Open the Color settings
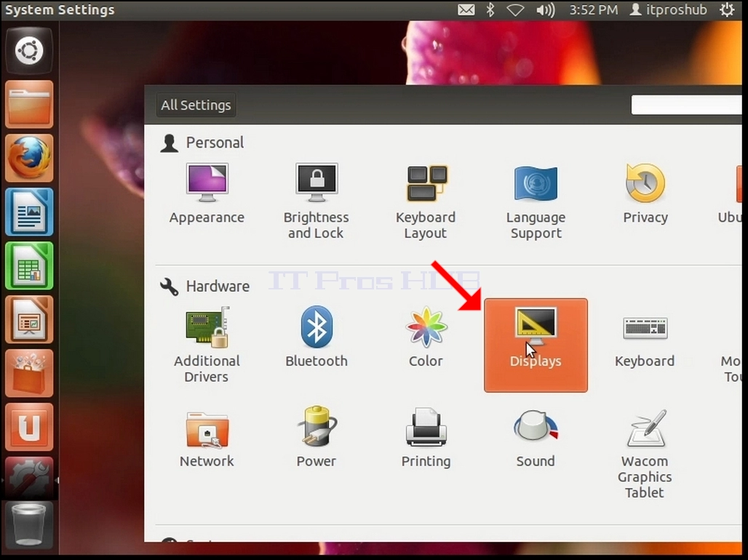Viewport: 748px width, 560px height. pyautogui.click(x=426, y=337)
